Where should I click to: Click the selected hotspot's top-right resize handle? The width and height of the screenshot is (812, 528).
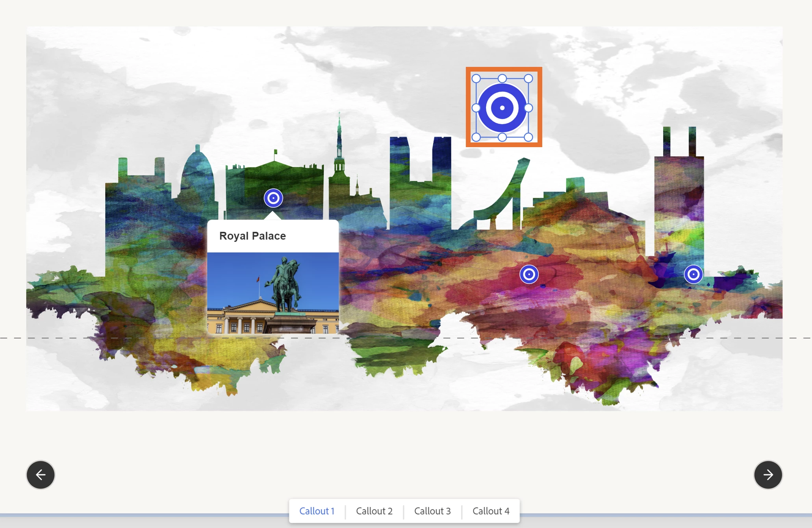[528, 79]
